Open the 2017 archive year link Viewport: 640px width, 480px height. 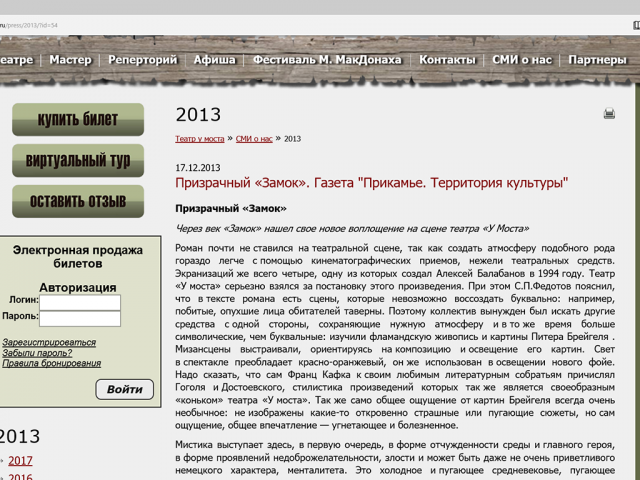click(x=20, y=460)
